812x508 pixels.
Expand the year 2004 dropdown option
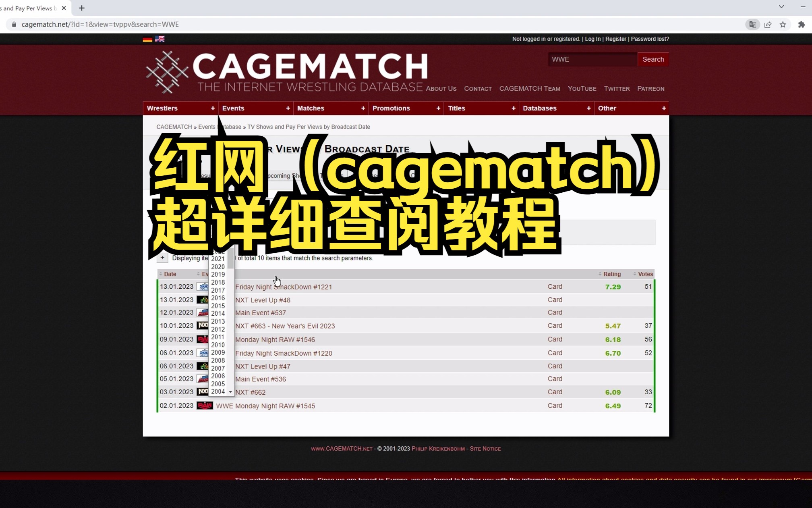(x=217, y=391)
